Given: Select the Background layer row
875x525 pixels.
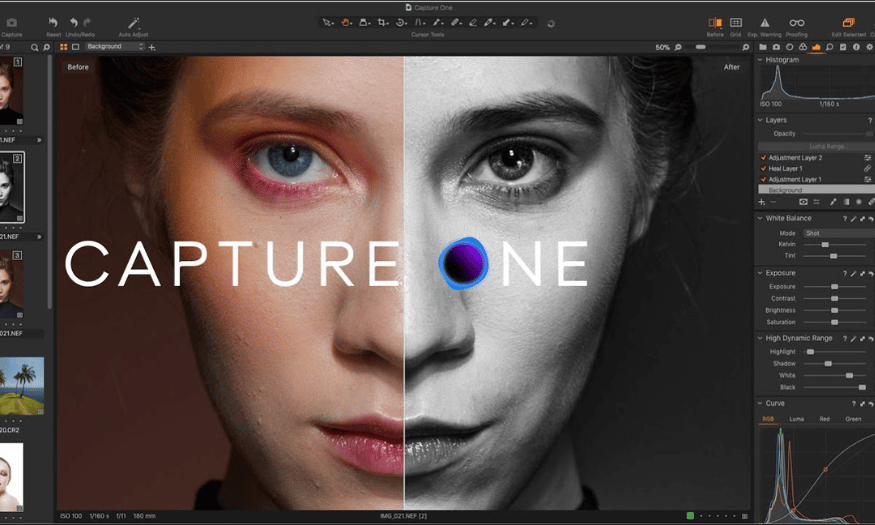Looking at the screenshot, I should (x=816, y=190).
